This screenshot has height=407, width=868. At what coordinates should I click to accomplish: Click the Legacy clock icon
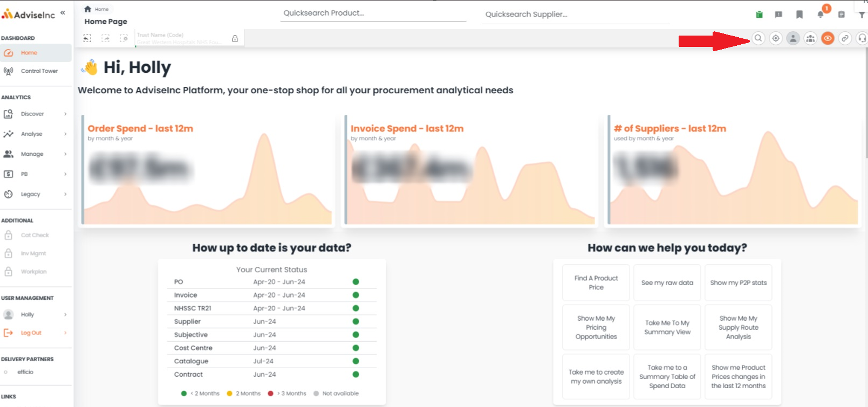pos(8,194)
